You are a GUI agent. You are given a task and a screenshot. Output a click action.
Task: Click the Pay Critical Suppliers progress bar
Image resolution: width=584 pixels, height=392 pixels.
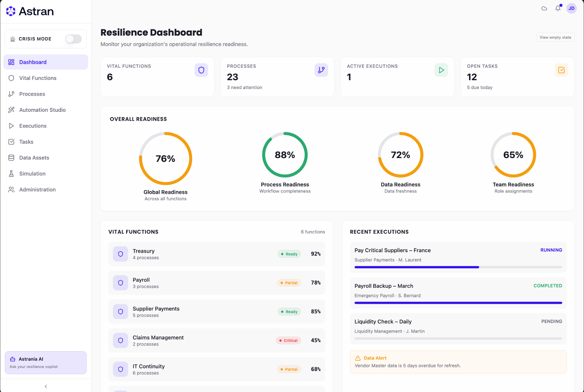[x=458, y=267]
